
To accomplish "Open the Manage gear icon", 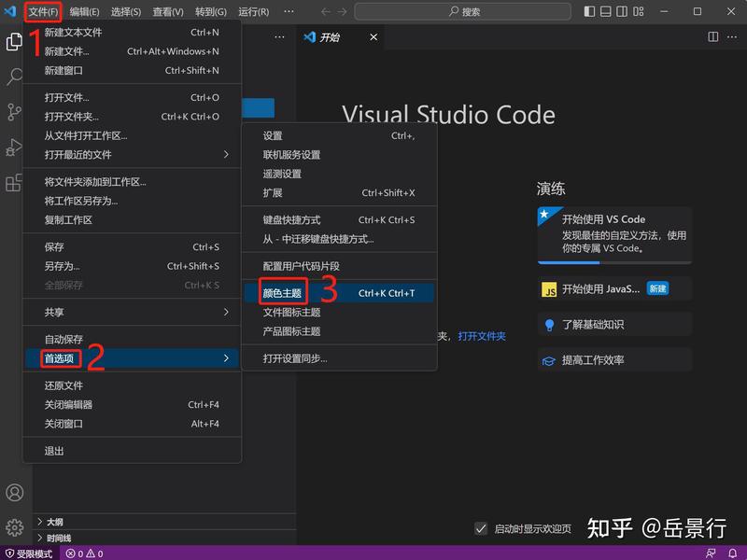I will pyautogui.click(x=15, y=527).
